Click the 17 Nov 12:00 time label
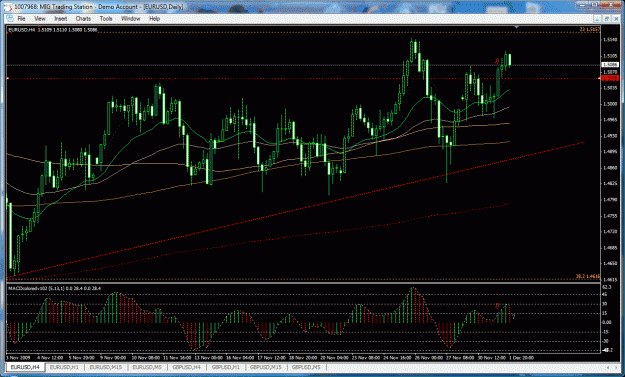Screen dimensions: 625x377 (x=271, y=358)
